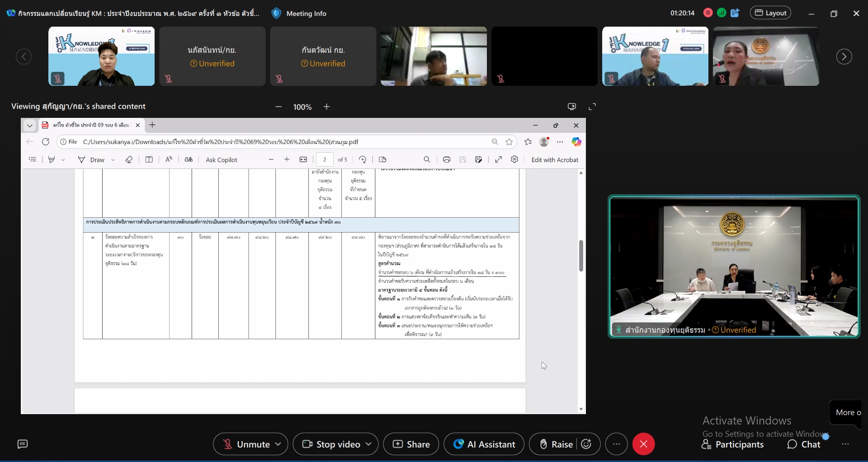Open the Layout options
This screenshot has width=868, height=462.
pos(771,13)
